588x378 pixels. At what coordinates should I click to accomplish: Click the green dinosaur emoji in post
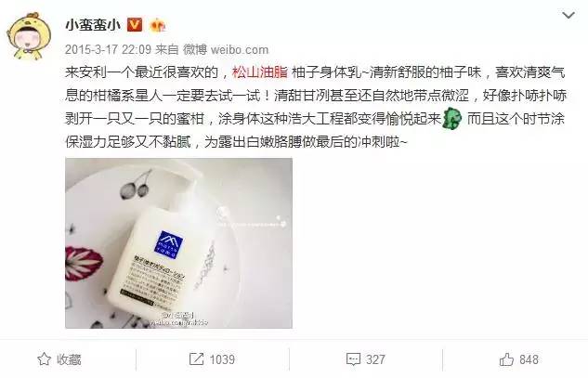pyautogui.click(x=451, y=119)
